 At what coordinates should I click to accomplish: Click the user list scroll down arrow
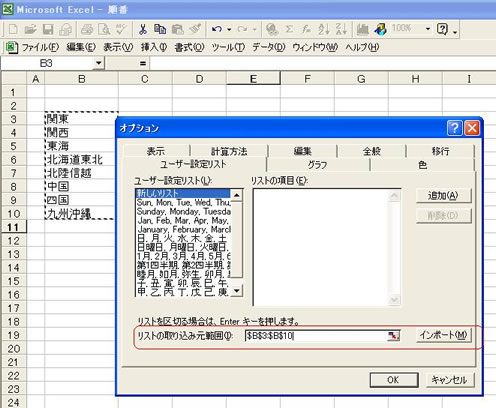coord(237,291)
